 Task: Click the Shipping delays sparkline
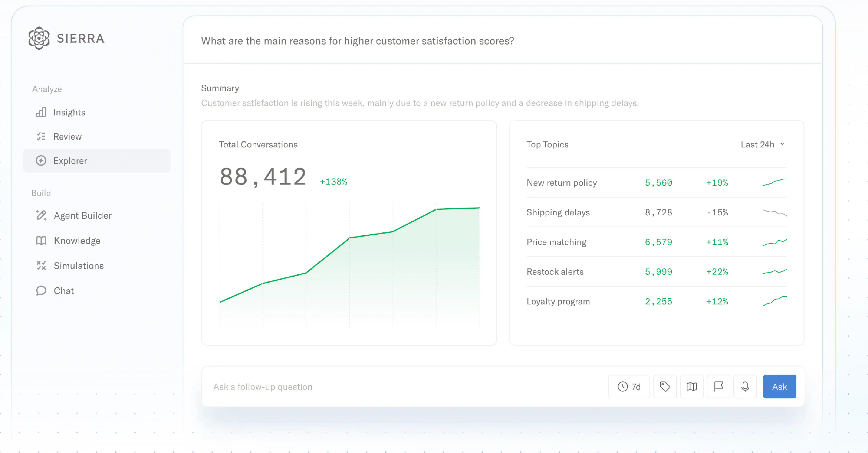(x=775, y=212)
